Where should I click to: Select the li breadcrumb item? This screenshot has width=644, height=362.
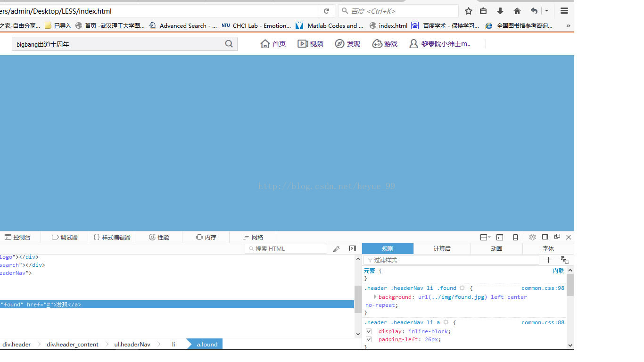pos(173,344)
